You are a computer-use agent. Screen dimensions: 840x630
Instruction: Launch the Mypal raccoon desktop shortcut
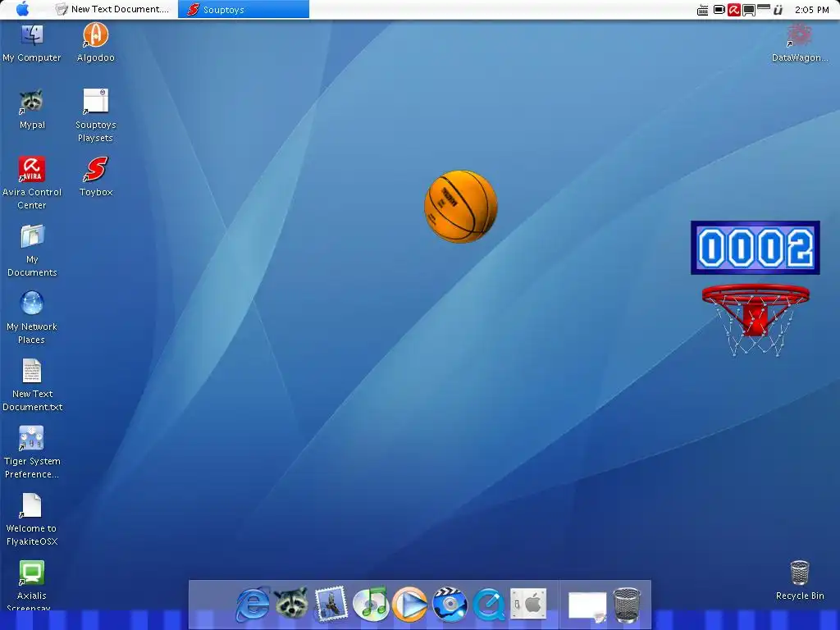coord(32,109)
